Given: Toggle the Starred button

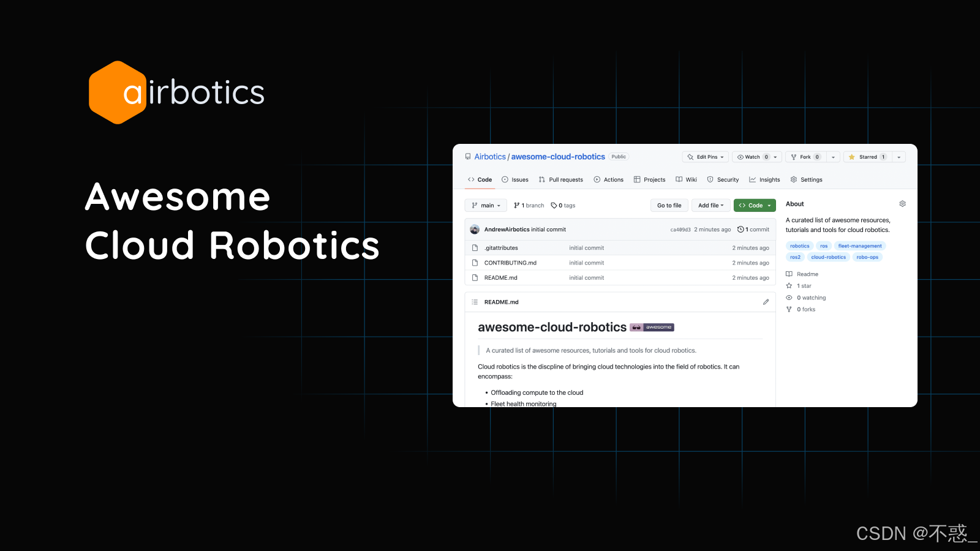Looking at the screenshot, I should click(867, 157).
